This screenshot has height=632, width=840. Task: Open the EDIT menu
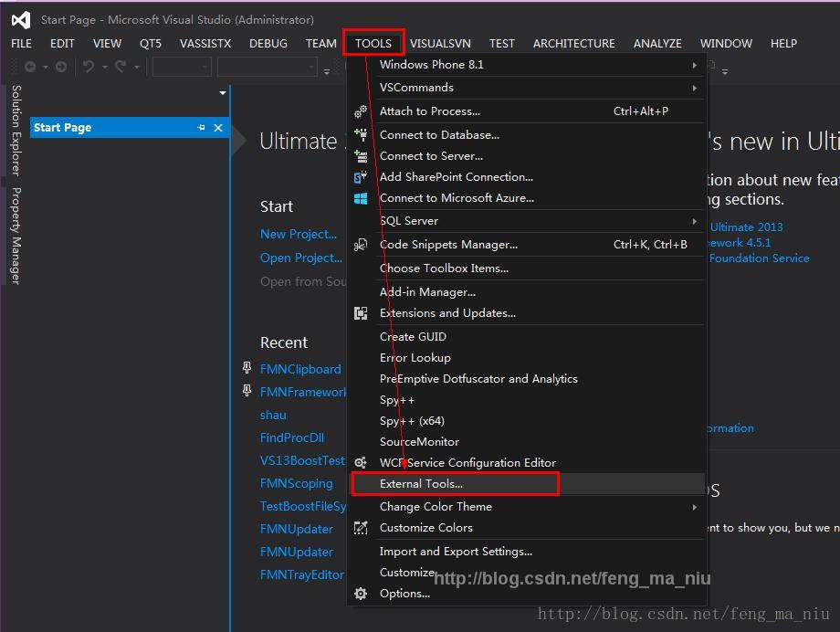[x=62, y=44]
